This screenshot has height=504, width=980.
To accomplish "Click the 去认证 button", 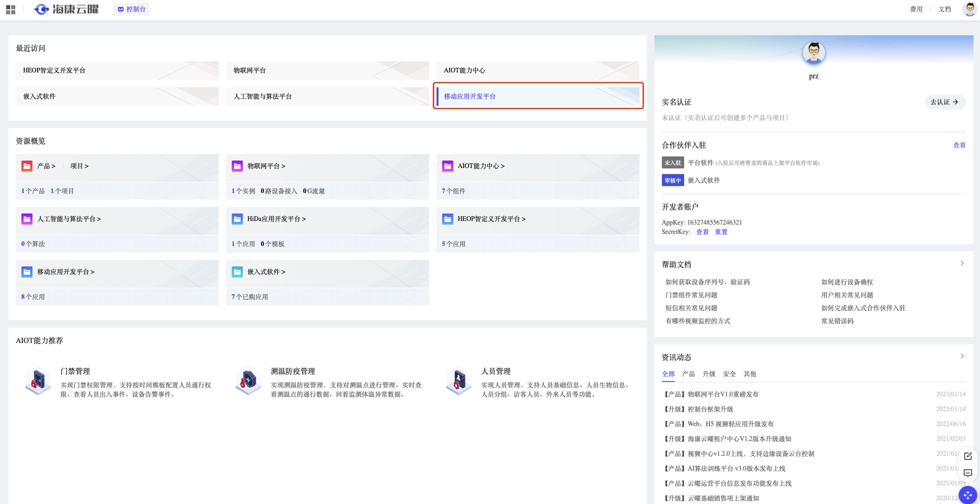I will point(945,102).
